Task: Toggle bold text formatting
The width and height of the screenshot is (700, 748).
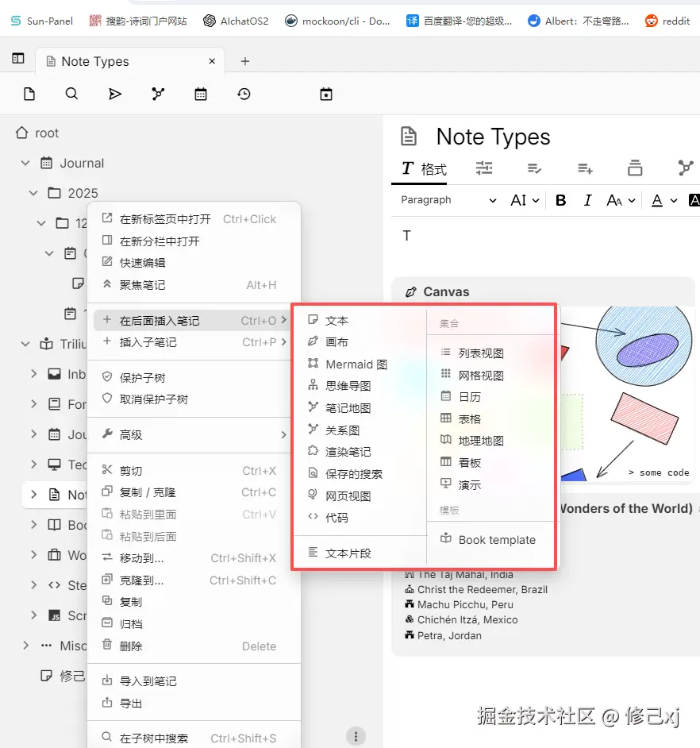Action: (x=560, y=200)
